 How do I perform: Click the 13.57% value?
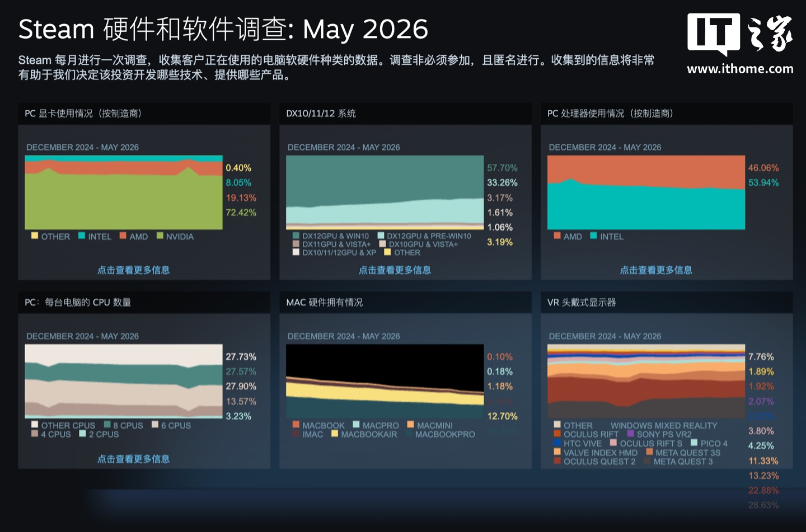point(241,402)
